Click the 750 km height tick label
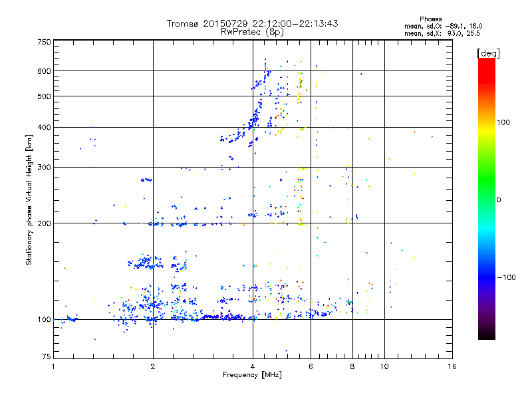 tap(44, 42)
